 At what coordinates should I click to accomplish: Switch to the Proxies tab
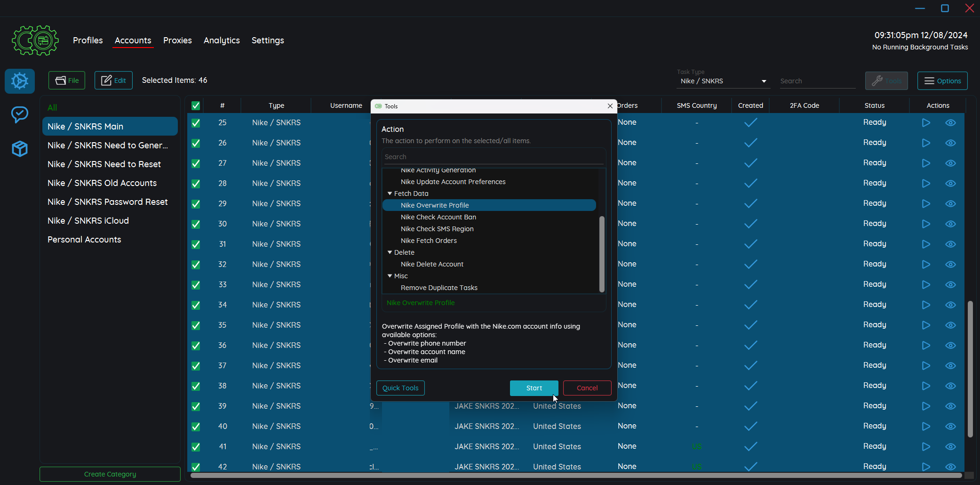pyautogui.click(x=177, y=40)
